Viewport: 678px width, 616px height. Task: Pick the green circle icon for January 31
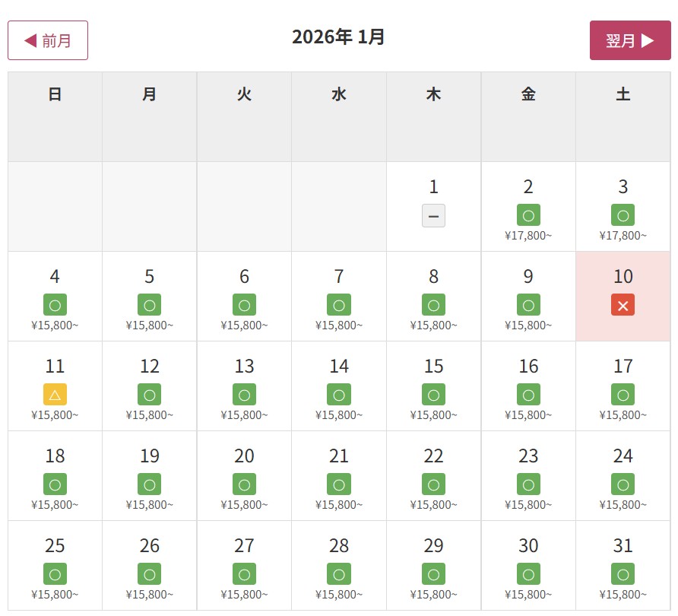pyautogui.click(x=623, y=574)
